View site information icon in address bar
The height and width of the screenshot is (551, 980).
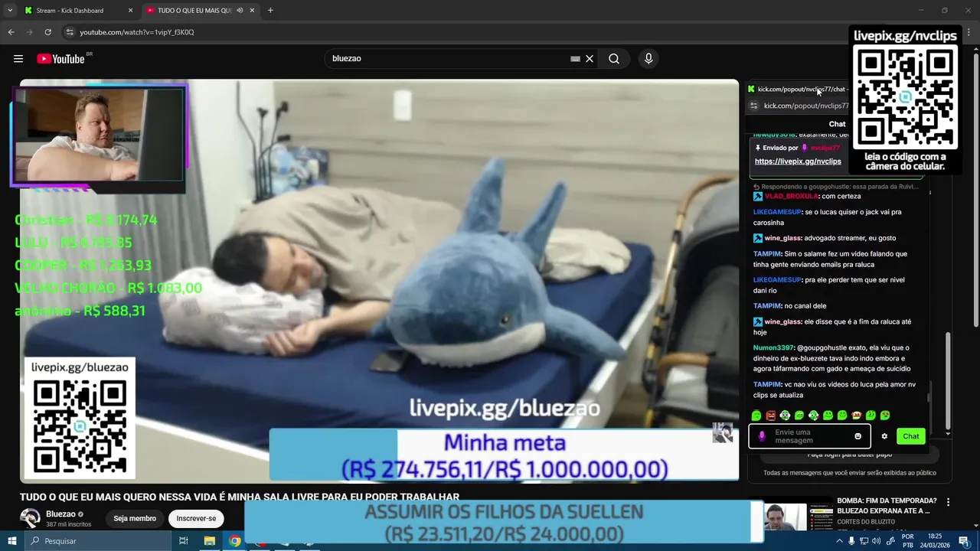click(70, 32)
